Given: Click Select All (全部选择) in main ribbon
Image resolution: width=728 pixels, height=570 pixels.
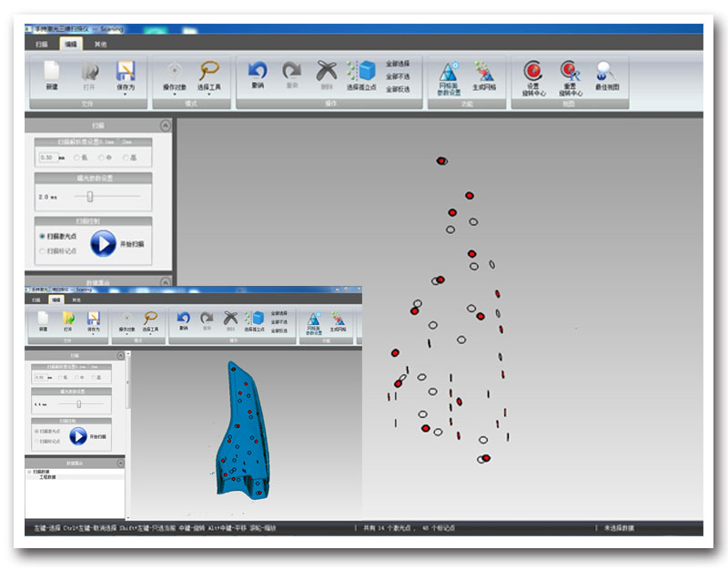Looking at the screenshot, I should pyautogui.click(x=398, y=64).
